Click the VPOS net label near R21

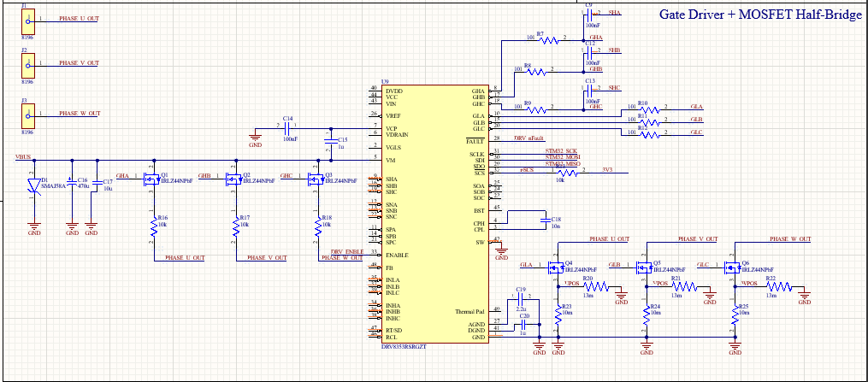click(659, 283)
